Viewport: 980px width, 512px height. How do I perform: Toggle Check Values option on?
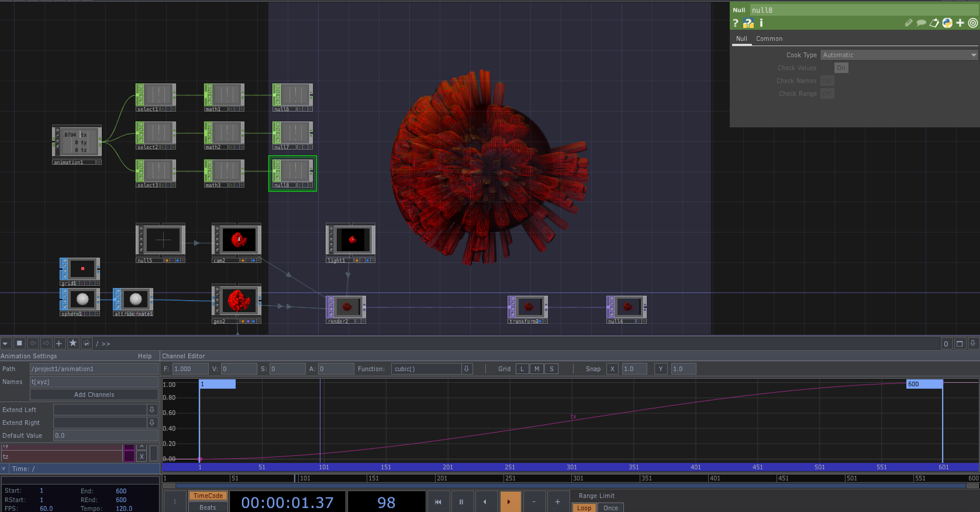click(841, 69)
